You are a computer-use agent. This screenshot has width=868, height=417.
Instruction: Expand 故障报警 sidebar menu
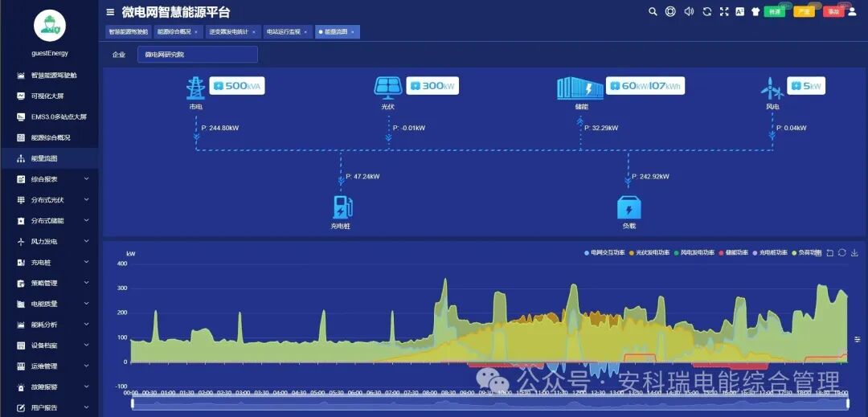50,387
